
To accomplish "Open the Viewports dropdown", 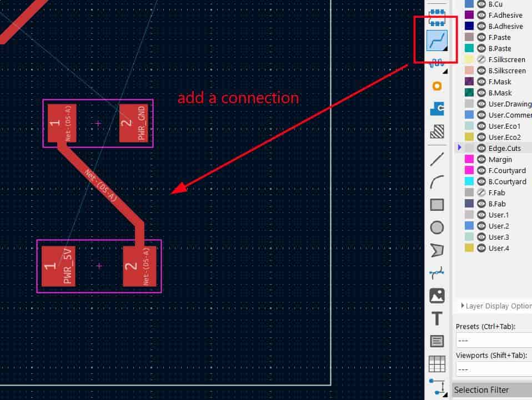I will click(494, 369).
